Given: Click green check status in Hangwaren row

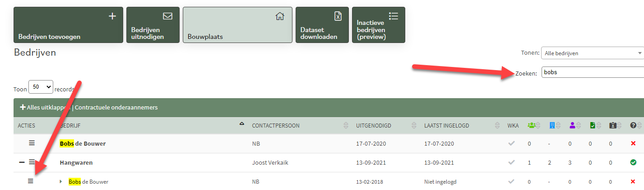Looking at the screenshot, I should [x=633, y=162].
